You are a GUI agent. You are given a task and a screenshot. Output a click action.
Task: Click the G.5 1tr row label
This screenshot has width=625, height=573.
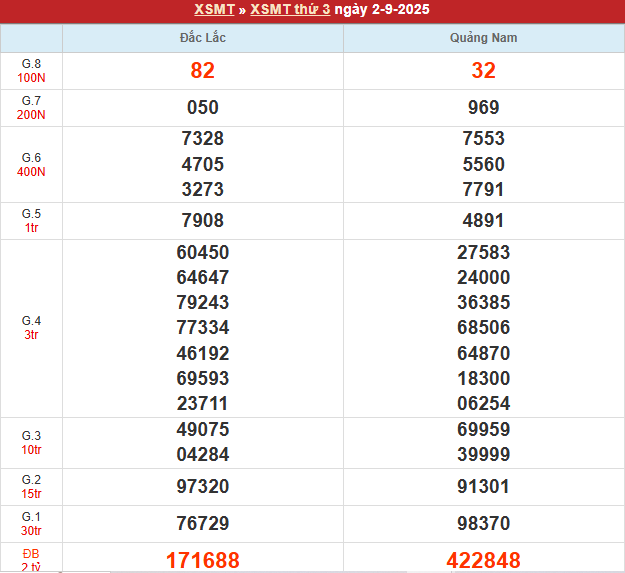click(31, 221)
